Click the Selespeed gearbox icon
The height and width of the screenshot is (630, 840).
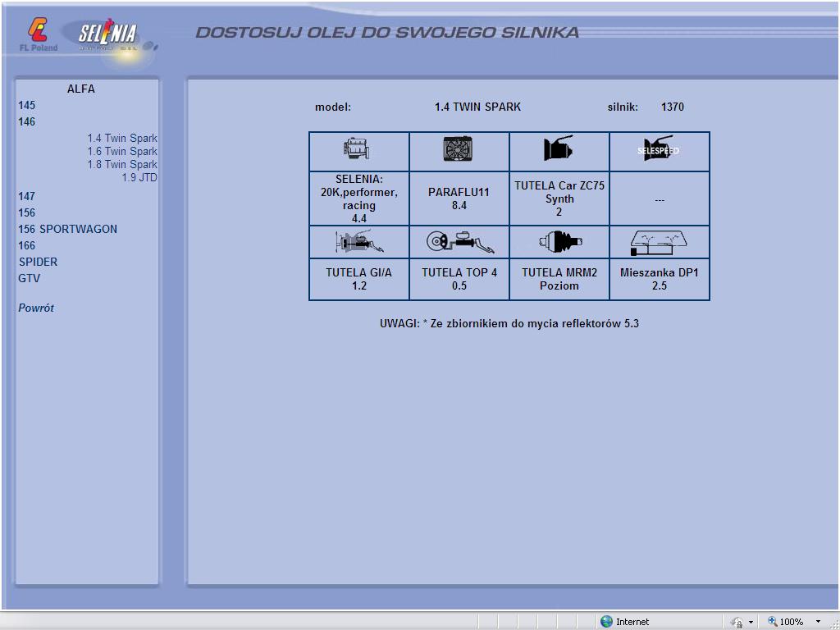click(659, 150)
